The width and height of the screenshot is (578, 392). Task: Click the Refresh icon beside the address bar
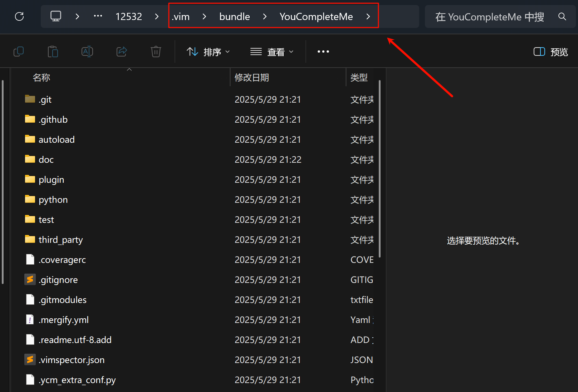point(20,16)
